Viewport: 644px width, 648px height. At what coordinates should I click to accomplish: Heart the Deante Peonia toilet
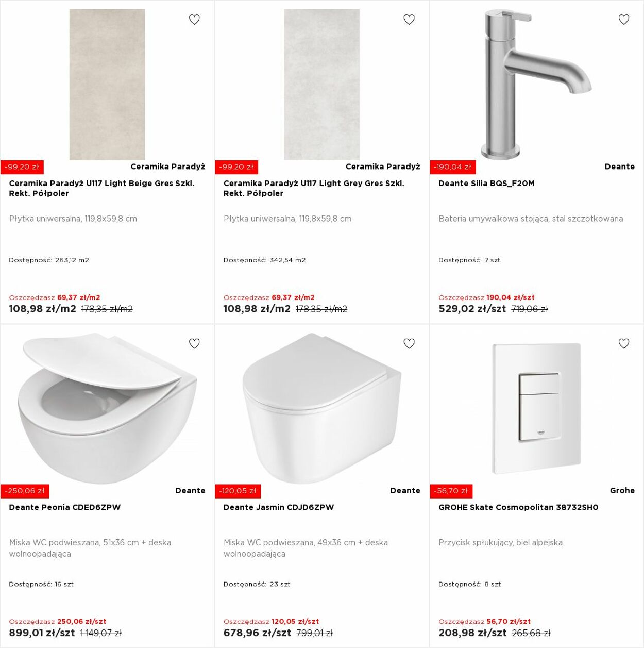[x=194, y=343]
